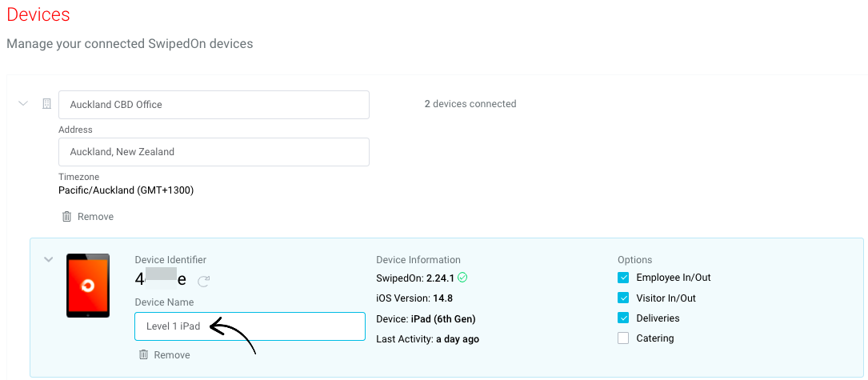Enable the Catering option checkbox

point(623,338)
